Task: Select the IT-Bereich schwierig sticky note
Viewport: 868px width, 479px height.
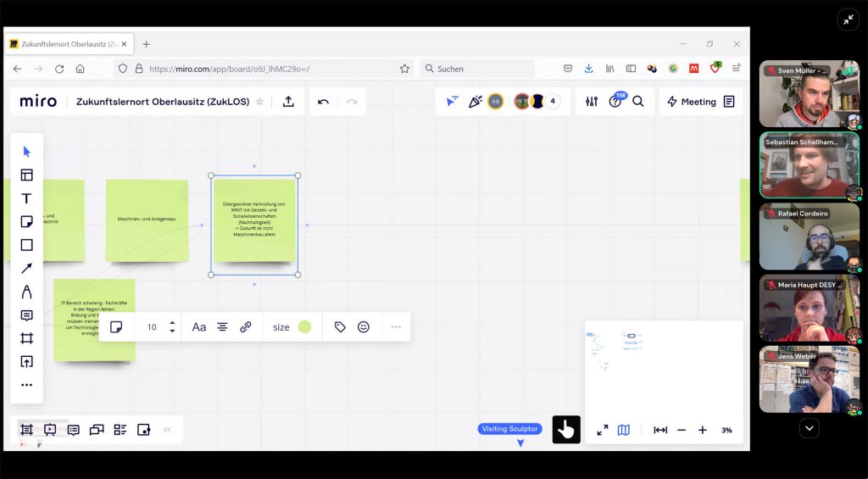Action: [x=94, y=320]
